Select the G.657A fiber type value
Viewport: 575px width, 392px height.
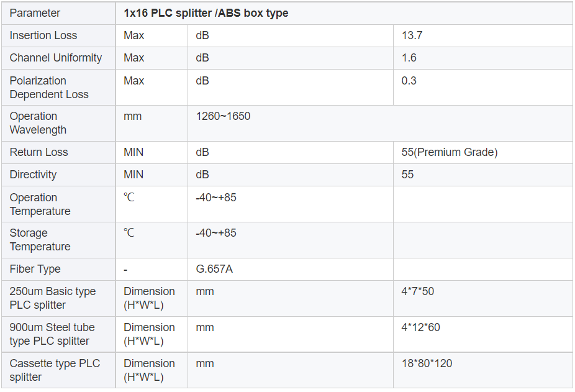click(214, 269)
